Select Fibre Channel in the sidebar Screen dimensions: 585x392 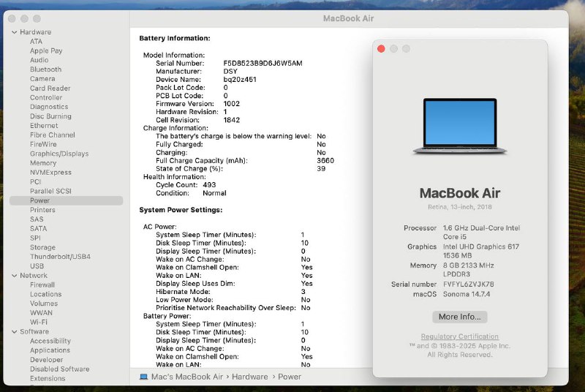[x=52, y=135]
